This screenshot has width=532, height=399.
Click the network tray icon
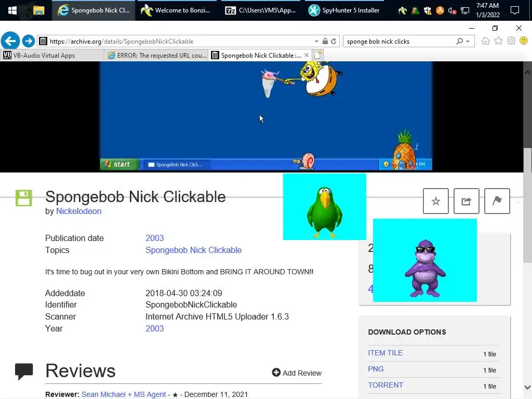tap(465, 10)
